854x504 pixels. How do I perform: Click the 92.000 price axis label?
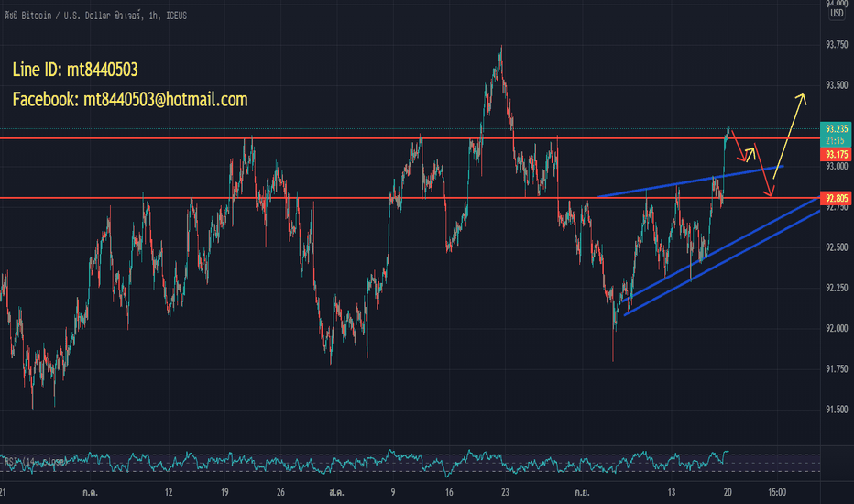pos(837,329)
